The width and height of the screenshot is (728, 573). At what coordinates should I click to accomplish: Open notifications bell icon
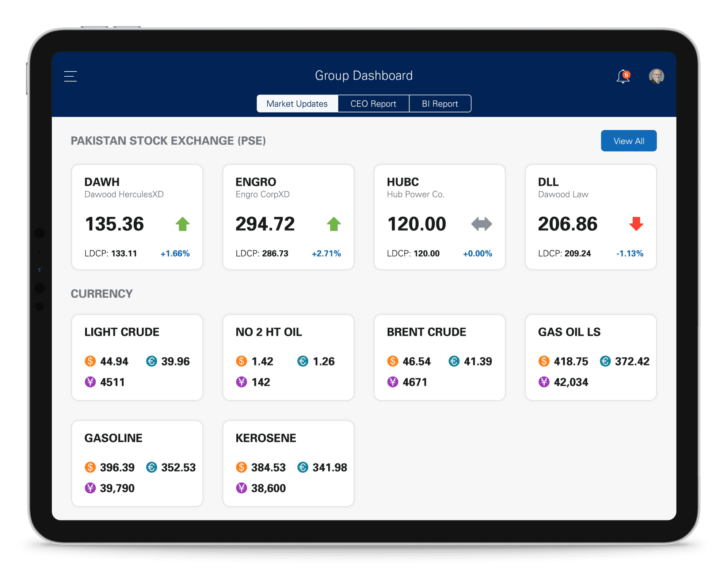tap(623, 76)
